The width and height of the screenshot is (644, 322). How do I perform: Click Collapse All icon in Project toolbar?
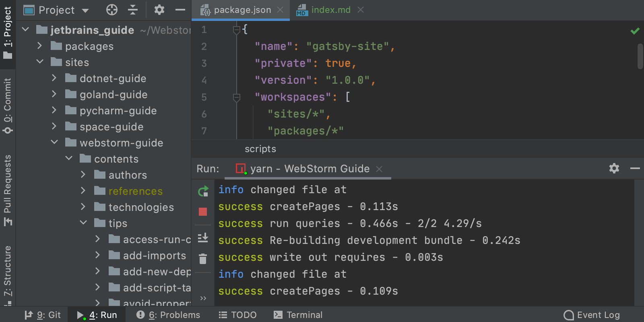pyautogui.click(x=133, y=10)
